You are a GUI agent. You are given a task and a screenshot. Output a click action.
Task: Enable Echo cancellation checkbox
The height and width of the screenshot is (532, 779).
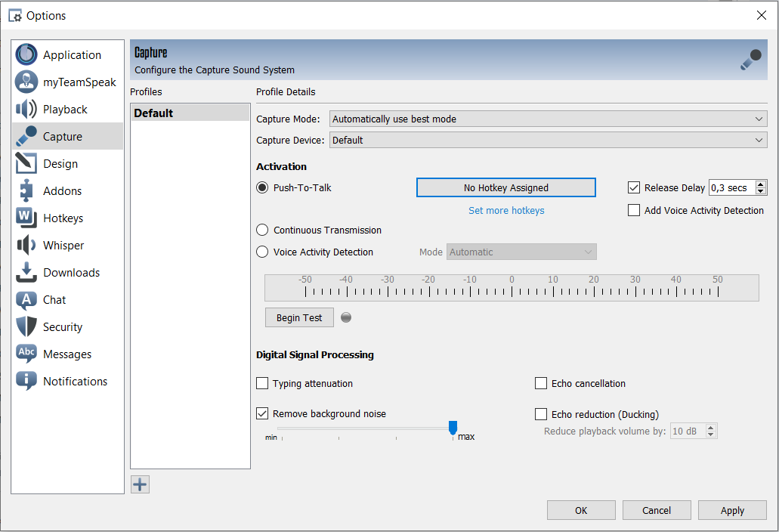(x=540, y=383)
